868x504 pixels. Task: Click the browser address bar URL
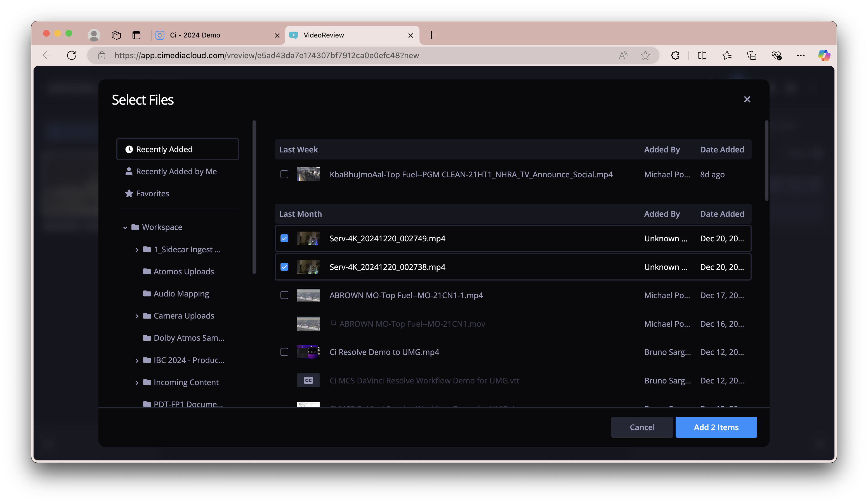266,55
